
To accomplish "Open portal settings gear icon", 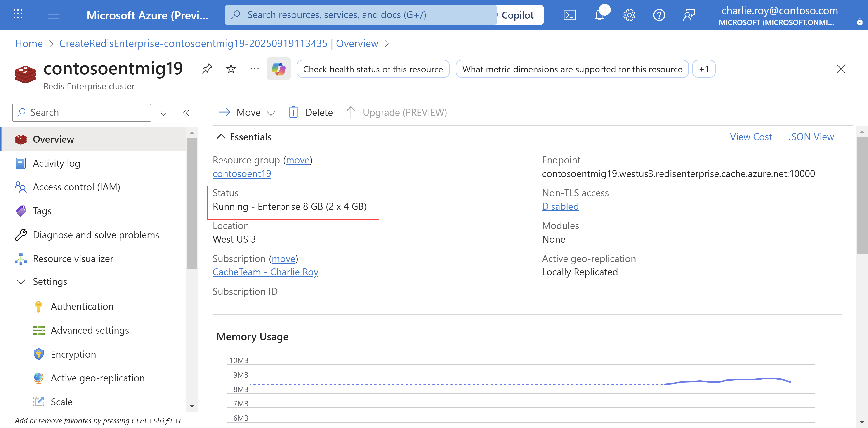I will pos(629,15).
